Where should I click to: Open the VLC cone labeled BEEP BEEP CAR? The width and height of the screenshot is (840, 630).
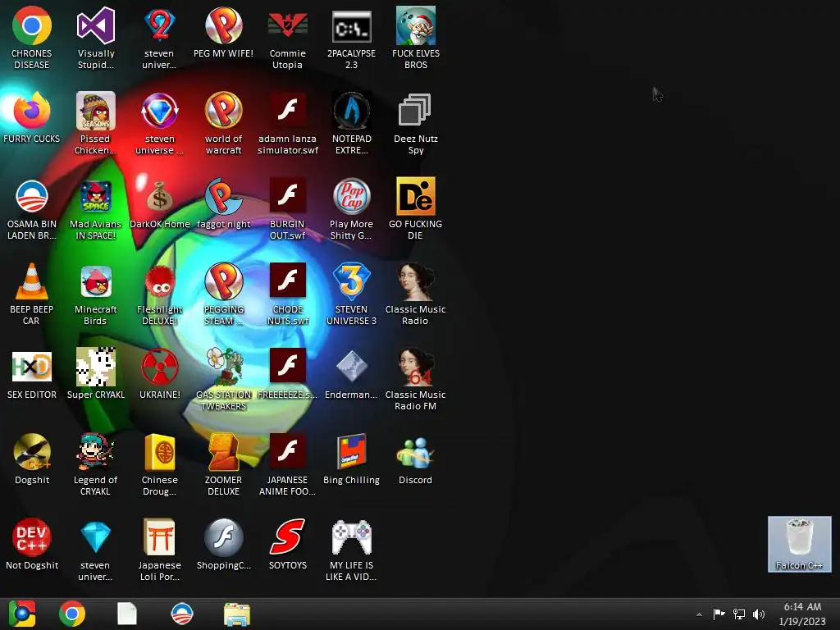coord(32,281)
